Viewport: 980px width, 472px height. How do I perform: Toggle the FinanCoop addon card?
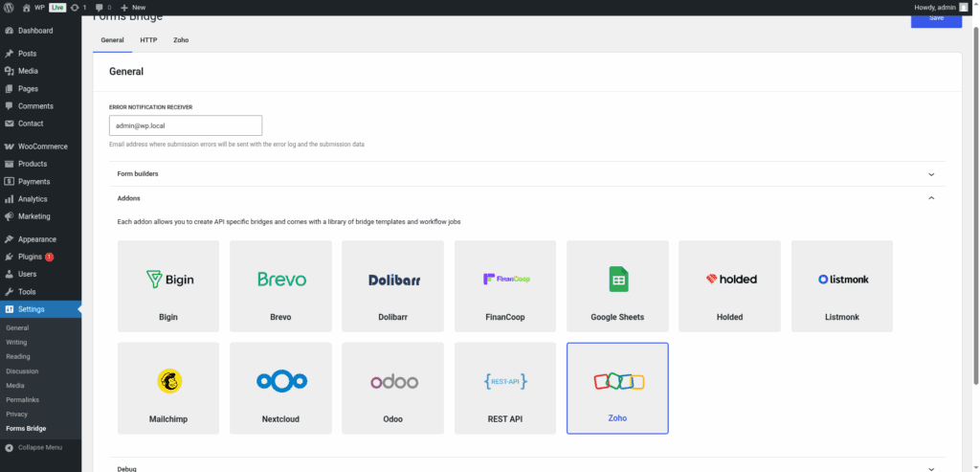tap(505, 286)
